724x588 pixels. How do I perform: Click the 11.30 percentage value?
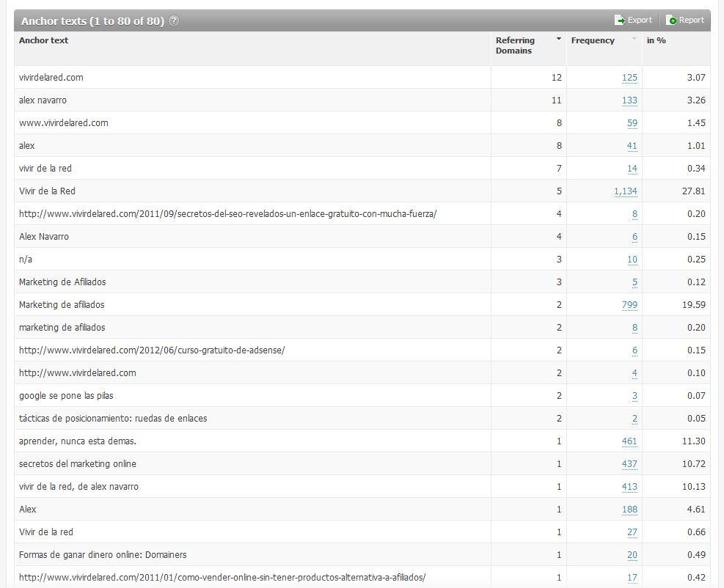[x=693, y=441]
